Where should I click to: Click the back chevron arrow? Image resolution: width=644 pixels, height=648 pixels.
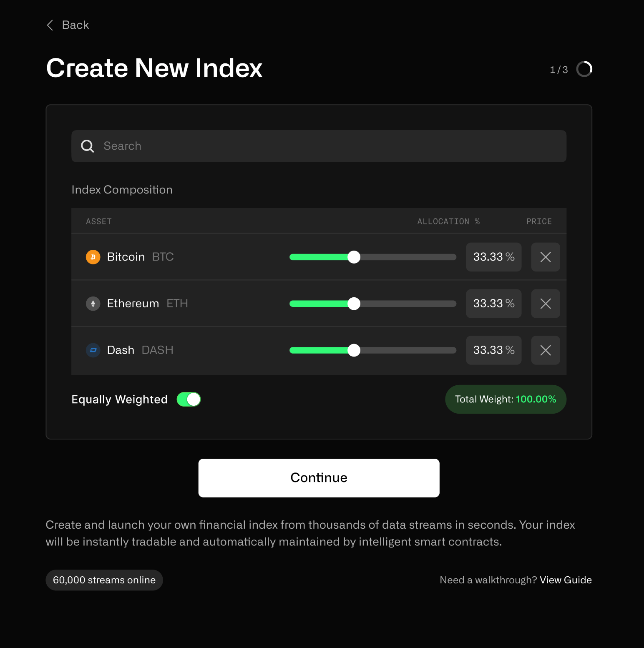[50, 25]
